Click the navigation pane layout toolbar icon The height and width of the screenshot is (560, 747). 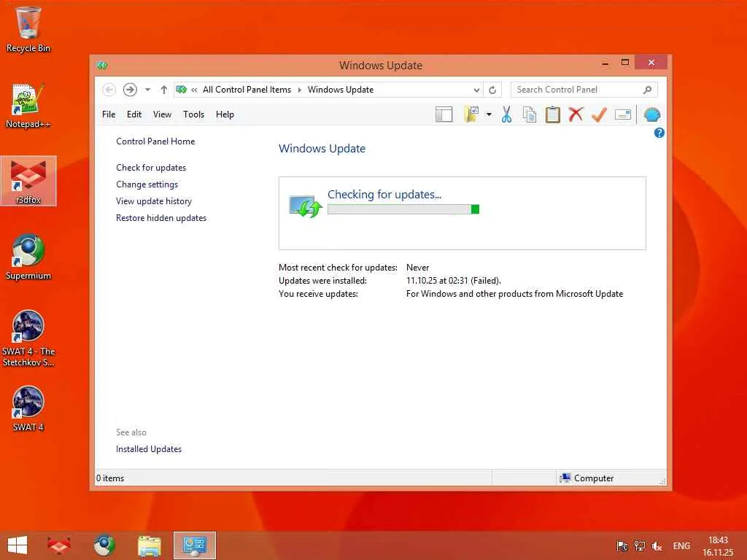(x=444, y=114)
